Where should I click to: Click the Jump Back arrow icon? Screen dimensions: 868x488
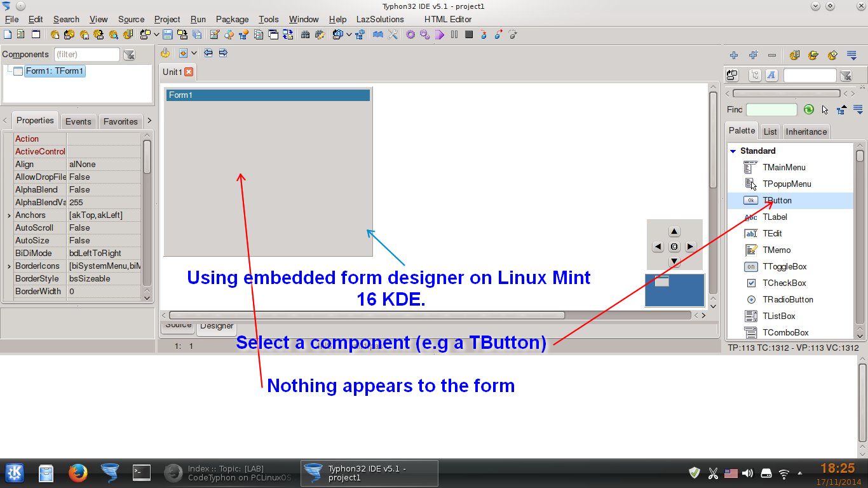pos(208,53)
